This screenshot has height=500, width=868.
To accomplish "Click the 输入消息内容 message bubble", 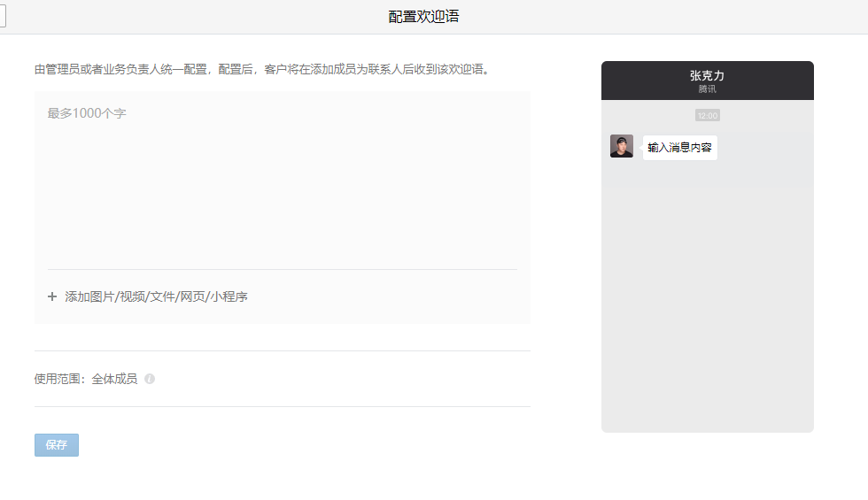I will tap(679, 148).
